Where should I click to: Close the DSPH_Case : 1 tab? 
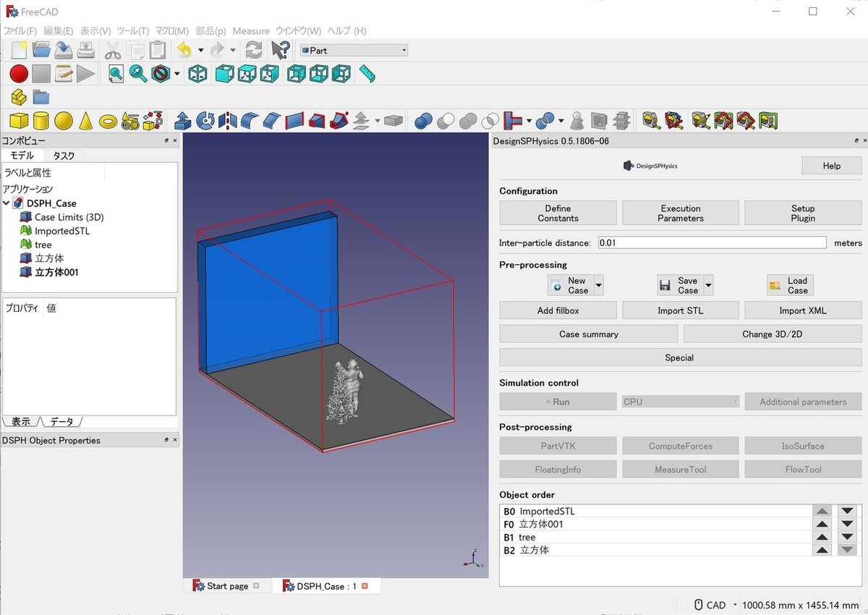coord(365,586)
